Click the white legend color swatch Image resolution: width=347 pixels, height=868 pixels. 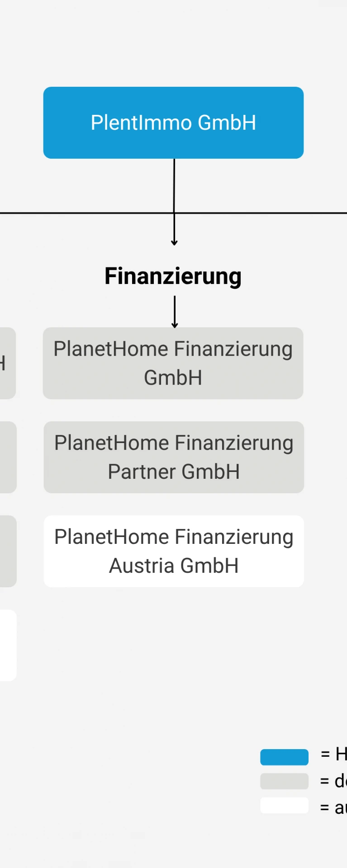(284, 806)
